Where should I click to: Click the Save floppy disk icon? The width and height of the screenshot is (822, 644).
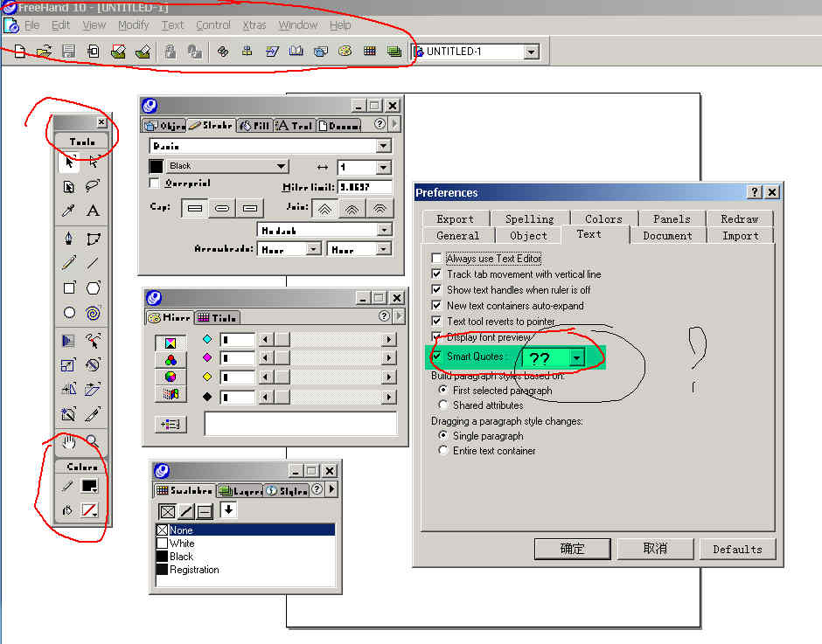click(69, 52)
